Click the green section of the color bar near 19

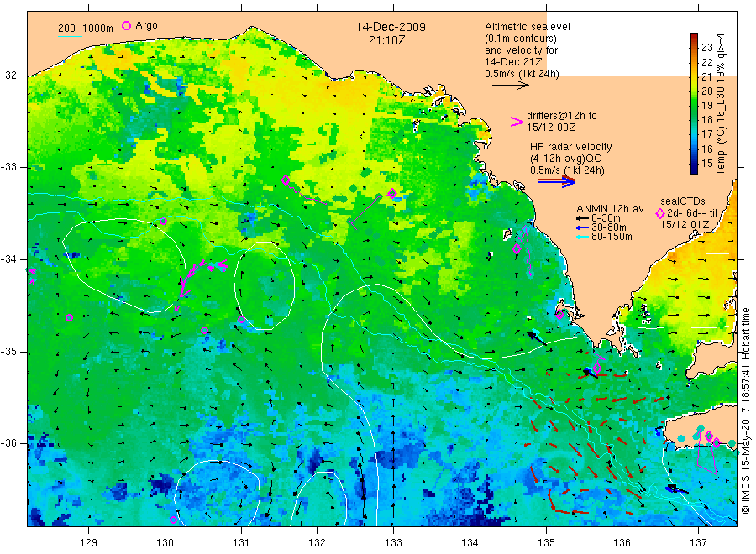pyautogui.click(x=694, y=105)
